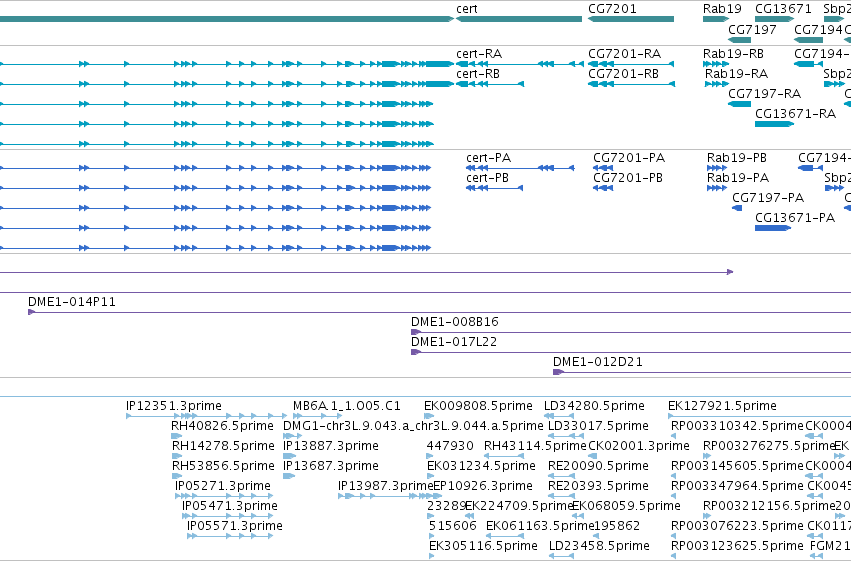The image size is (851, 561).
Task: Open the EK031234.5prime EST label
Action: click(x=481, y=466)
